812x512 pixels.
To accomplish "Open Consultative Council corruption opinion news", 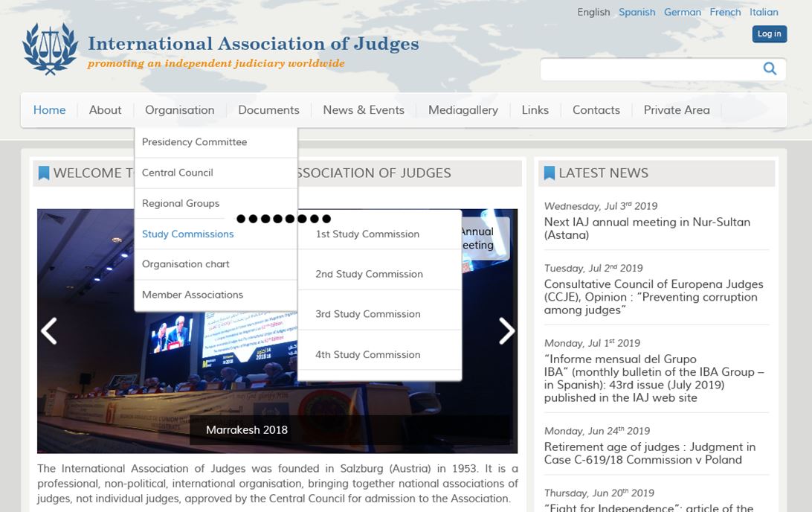I will coord(654,297).
